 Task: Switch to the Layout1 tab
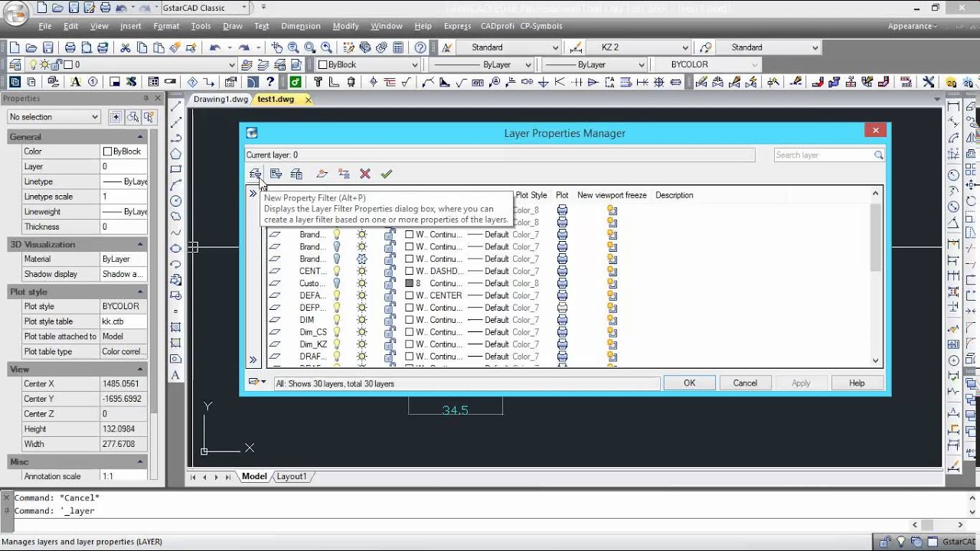[x=291, y=477]
